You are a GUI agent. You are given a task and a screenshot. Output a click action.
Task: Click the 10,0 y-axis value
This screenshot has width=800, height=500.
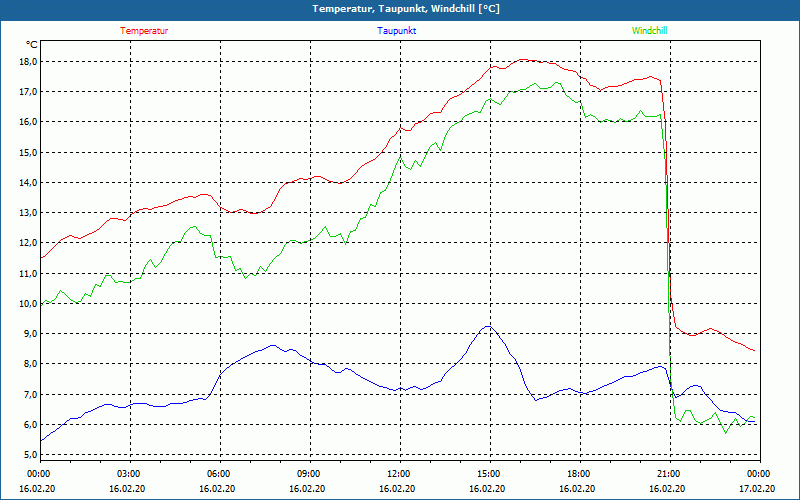click(29, 304)
